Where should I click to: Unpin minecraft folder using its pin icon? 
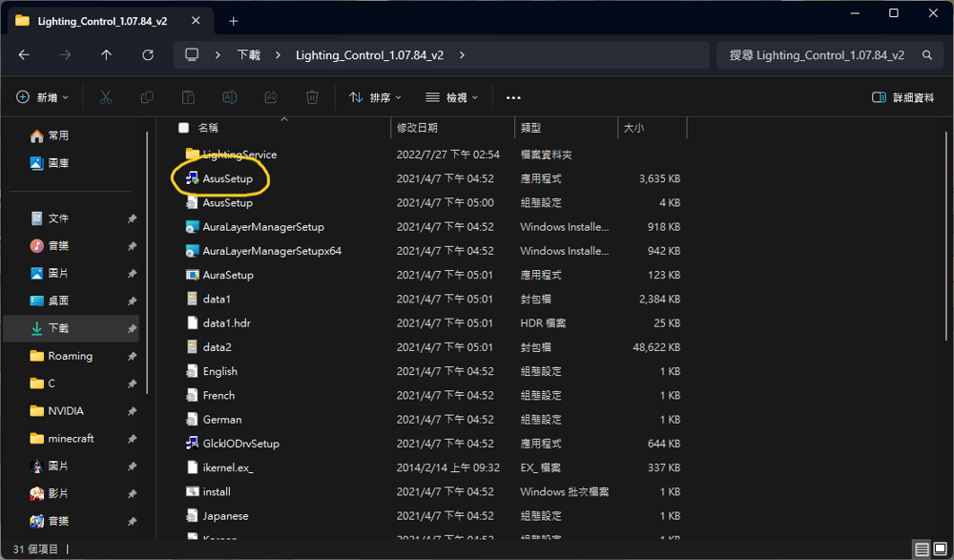(132, 439)
